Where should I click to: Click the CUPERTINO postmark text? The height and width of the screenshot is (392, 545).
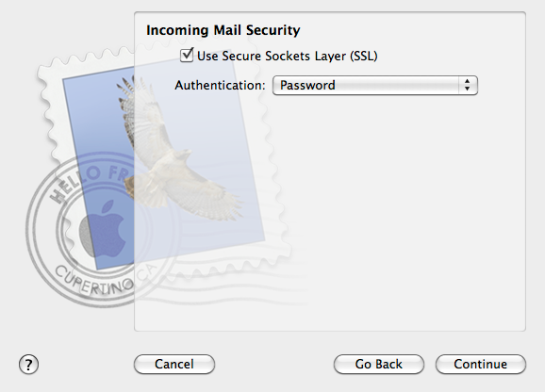pyautogui.click(x=94, y=281)
